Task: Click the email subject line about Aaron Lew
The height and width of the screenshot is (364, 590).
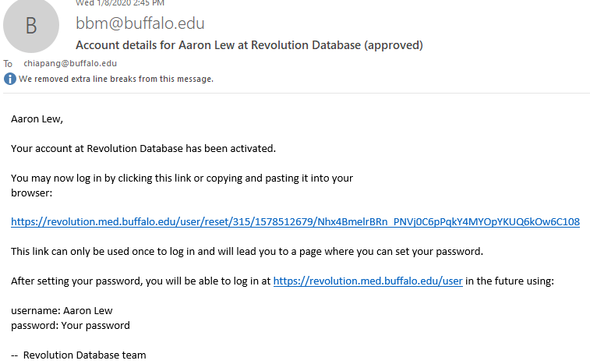Action: click(x=249, y=45)
